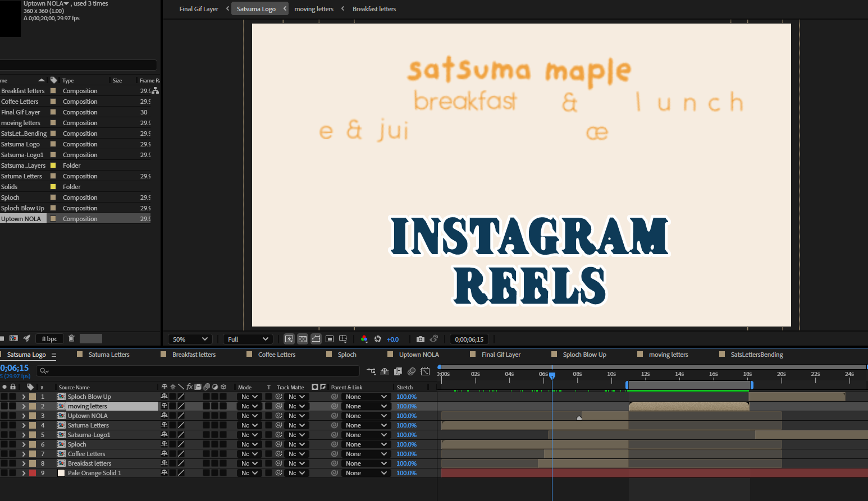Click the Composition Mini-Flowchart icon

[x=371, y=371]
